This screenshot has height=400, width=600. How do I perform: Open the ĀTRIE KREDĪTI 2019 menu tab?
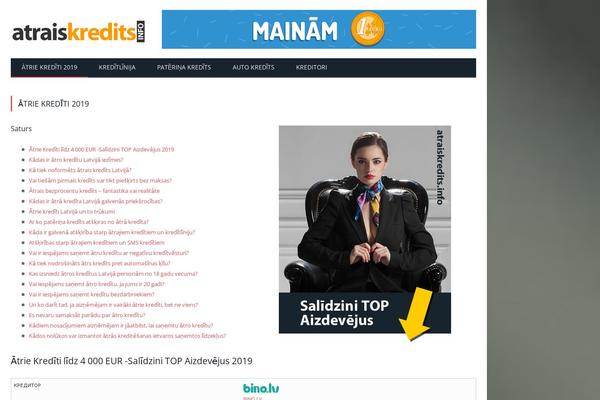[x=49, y=67]
